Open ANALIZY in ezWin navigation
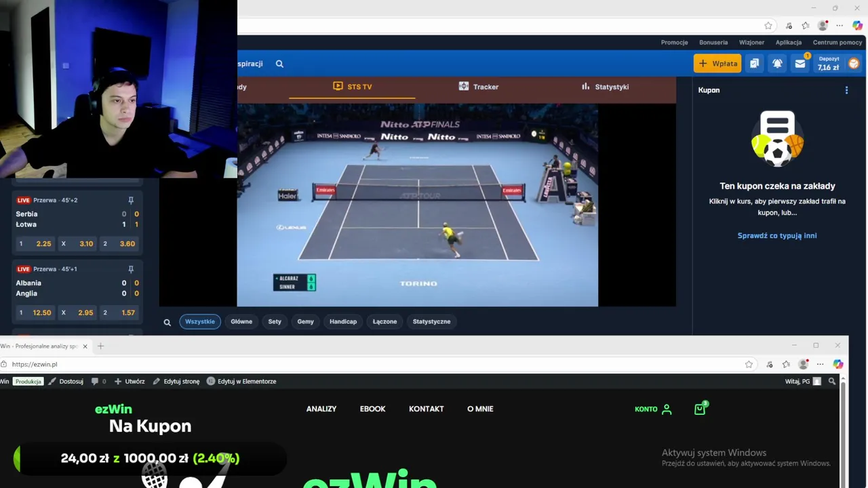Image resolution: width=868 pixels, height=488 pixels. (x=321, y=409)
